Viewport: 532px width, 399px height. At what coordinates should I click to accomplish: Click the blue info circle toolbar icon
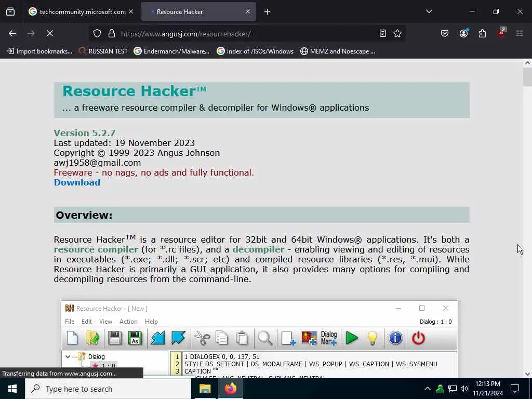tap(395, 338)
